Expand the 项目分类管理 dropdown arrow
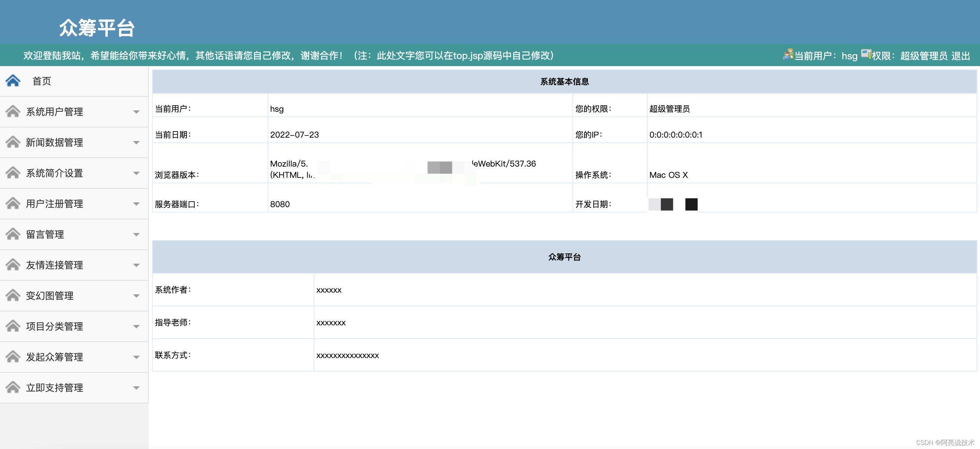This screenshot has height=449, width=980. pos(136,327)
